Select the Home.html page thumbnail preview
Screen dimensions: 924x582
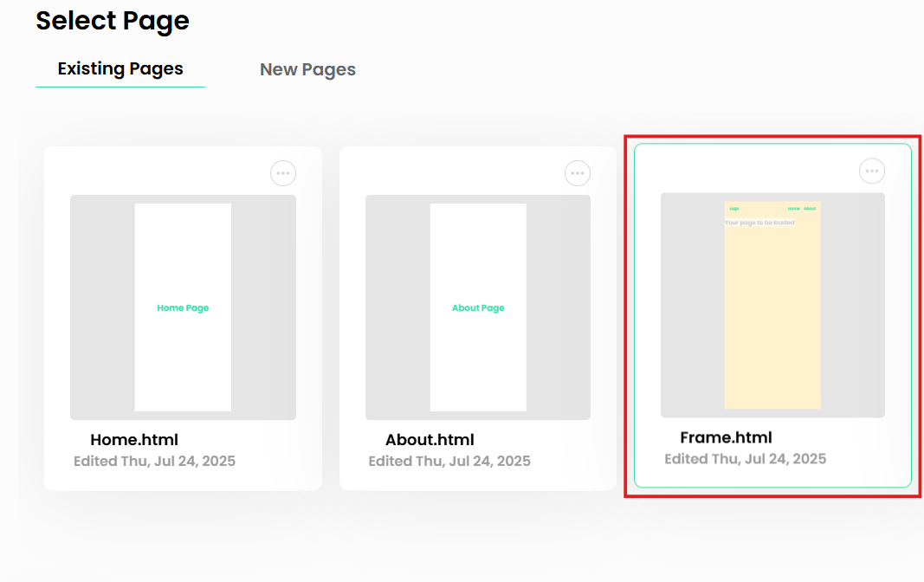(x=184, y=307)
